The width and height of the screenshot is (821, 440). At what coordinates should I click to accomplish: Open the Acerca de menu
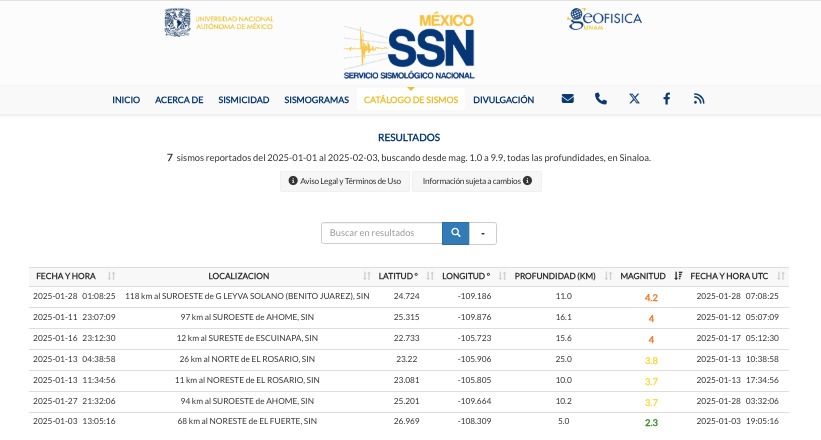(x=179, y=100)
